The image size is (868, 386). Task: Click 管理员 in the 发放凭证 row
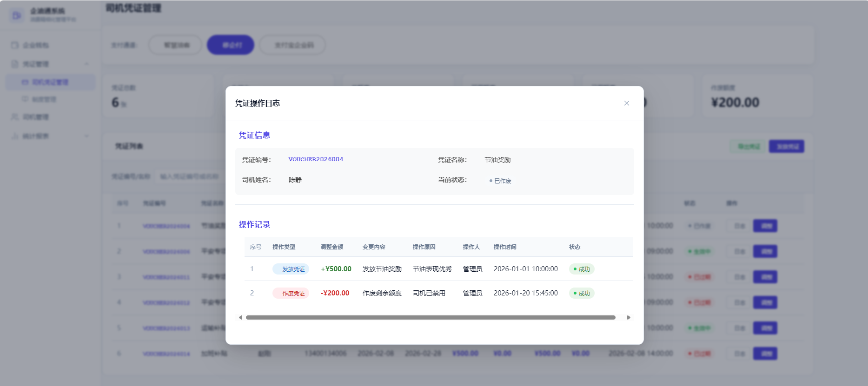tap(472, 269)
